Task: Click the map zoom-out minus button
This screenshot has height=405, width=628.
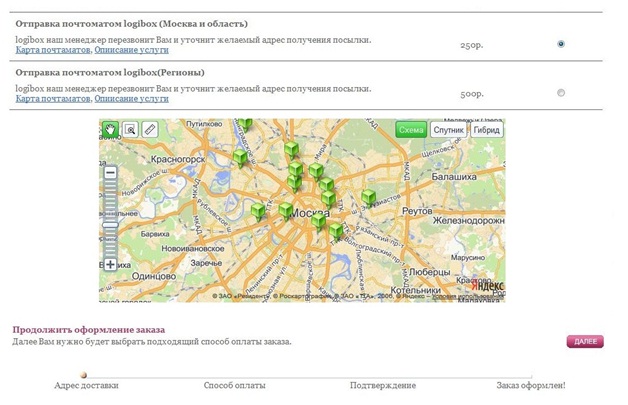Action: point(111,173)
